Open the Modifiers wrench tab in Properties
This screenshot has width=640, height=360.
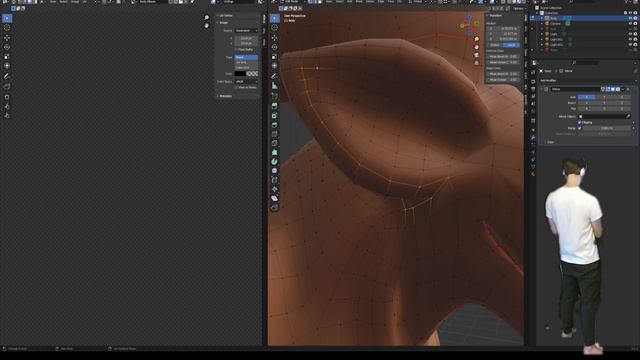point(533,138)
